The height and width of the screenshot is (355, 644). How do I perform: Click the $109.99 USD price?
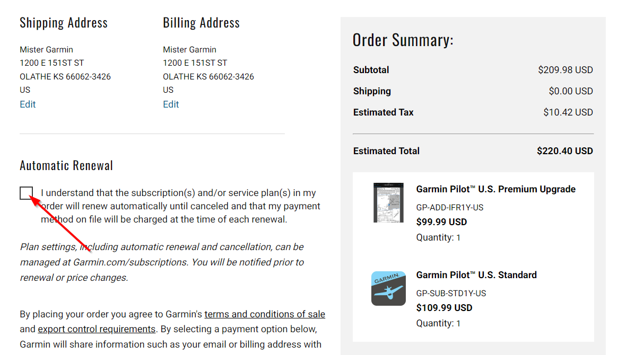444,308
